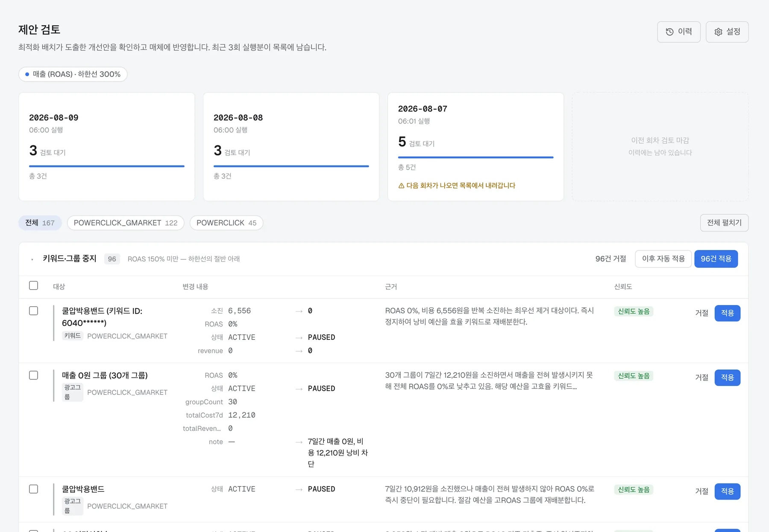Switch to the 전체 167 tab
Image resolution: width=769 pixels, height=532 pixels.
pos(40,223)
